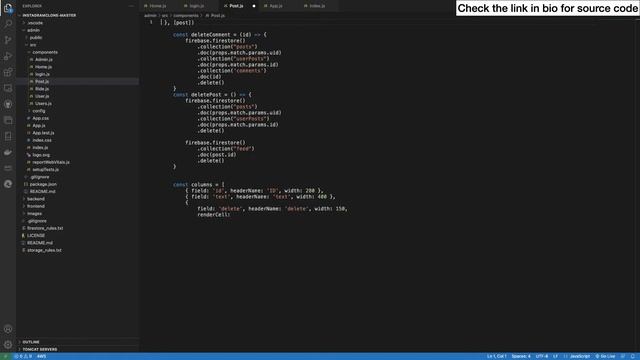Click the Ln, Col cursor position indicator
The image size is (640, 360).
point(497,356)
